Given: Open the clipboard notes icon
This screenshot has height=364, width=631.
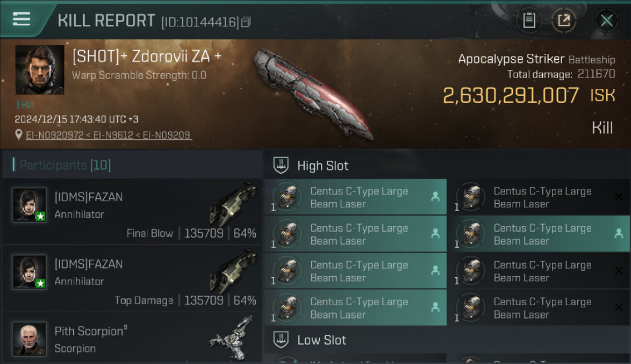Looking at the screenshot, I should (529, 20).
